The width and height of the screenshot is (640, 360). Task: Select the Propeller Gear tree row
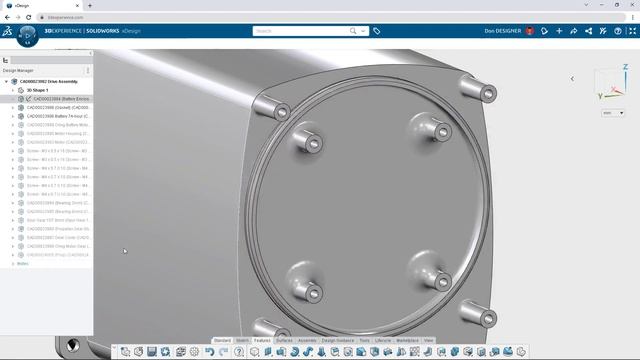(47, 229)
